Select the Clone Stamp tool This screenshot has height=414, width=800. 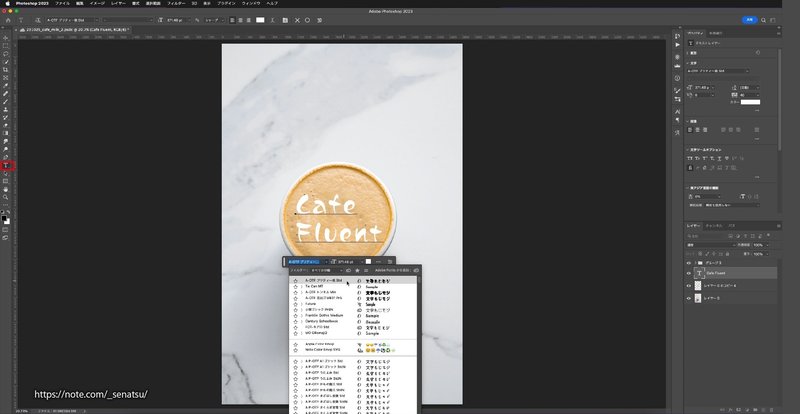point(6,109)
